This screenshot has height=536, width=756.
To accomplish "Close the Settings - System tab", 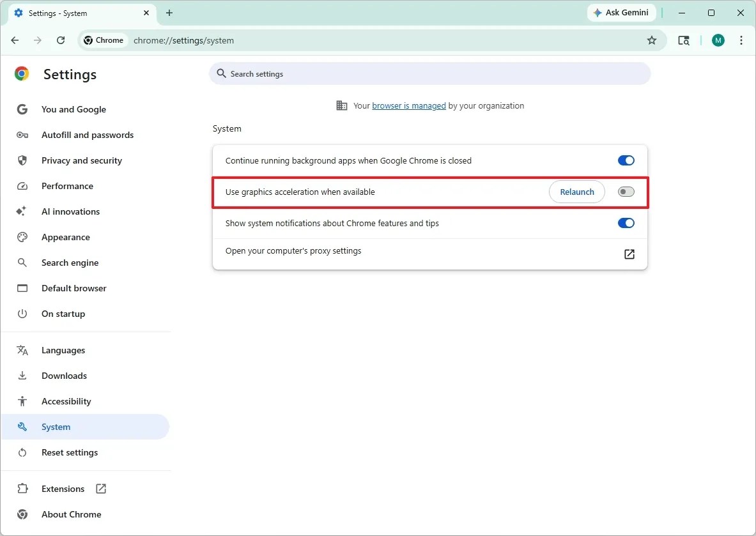I will (x=146, y=13).
